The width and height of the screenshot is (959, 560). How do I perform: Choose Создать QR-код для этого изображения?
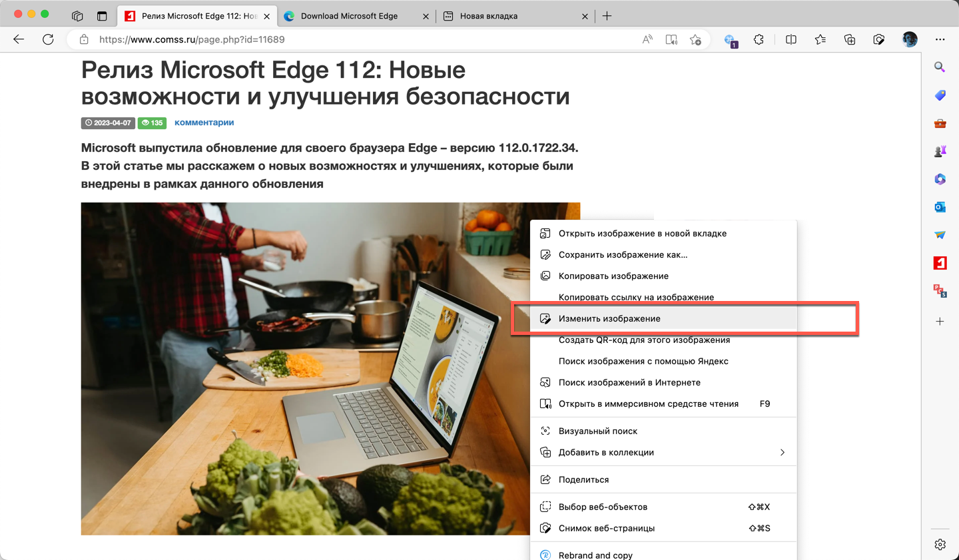point(663,340)
